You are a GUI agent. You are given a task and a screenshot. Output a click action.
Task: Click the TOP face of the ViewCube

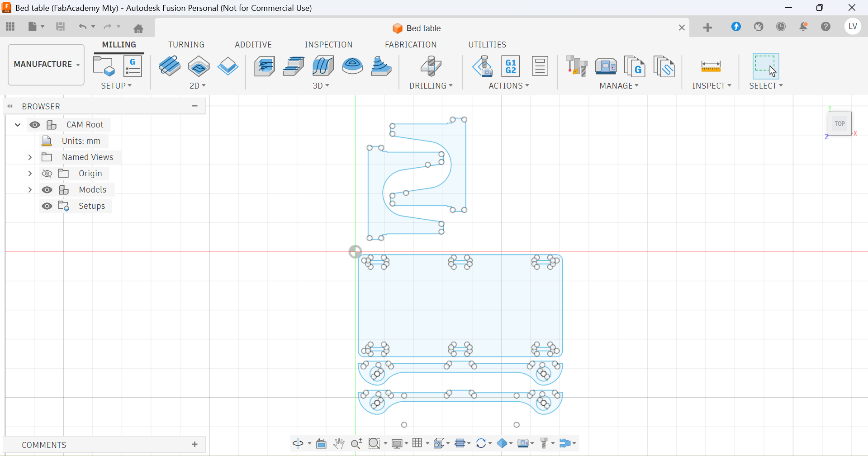[840, 124]
